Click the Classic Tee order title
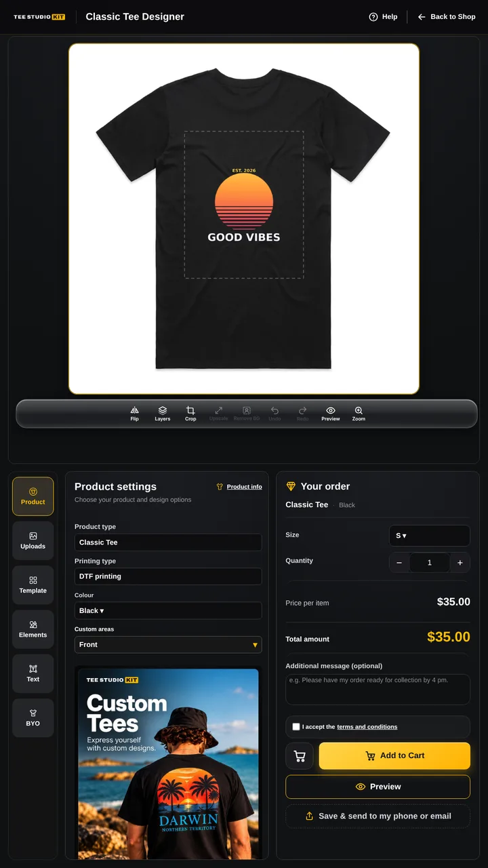This screenshot has height=868, width=488. point(307,505)
